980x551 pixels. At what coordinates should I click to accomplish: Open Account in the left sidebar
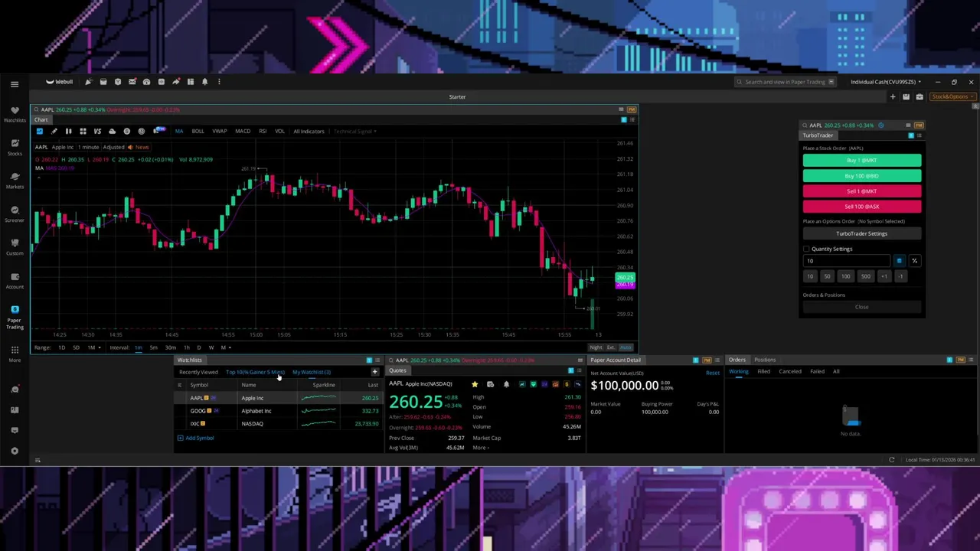15,280
